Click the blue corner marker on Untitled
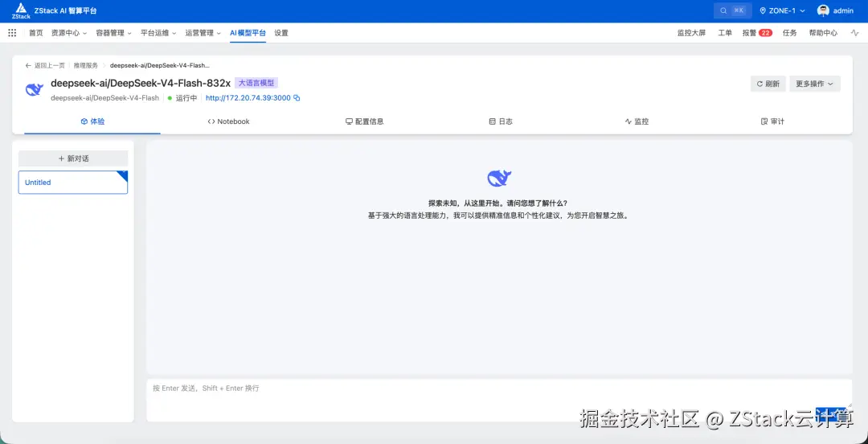 point(123,175)
